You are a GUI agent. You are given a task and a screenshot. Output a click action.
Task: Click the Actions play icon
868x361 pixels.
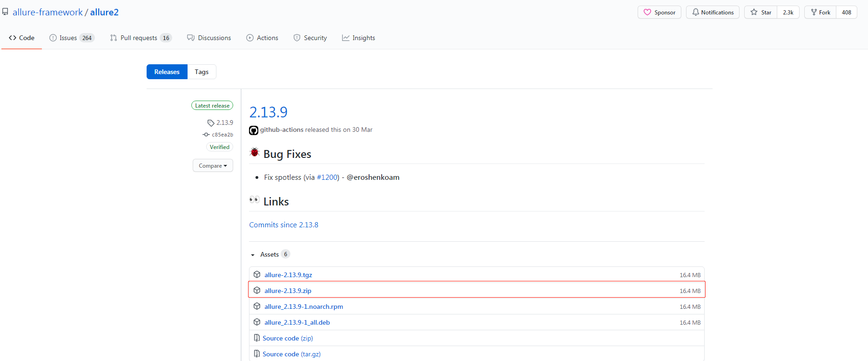250,38
